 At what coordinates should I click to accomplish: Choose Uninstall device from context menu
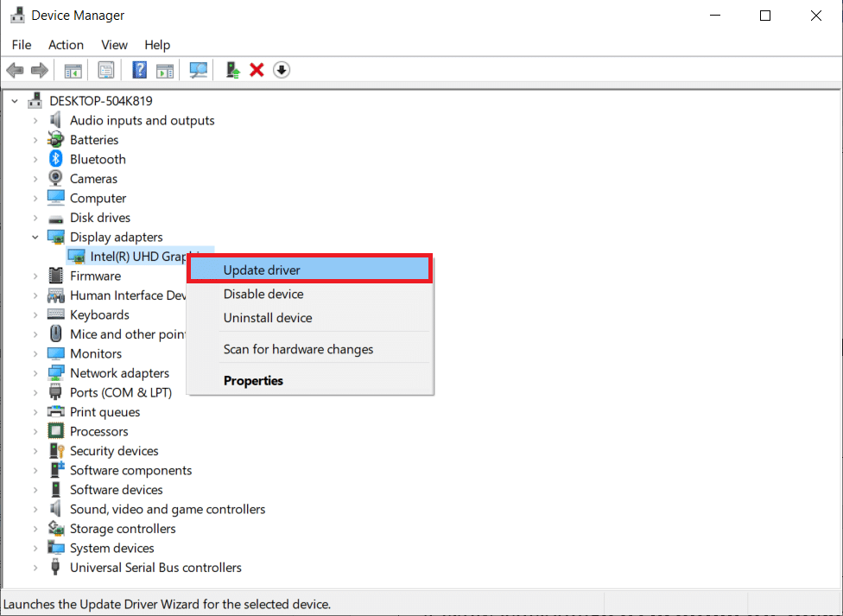click(x=310, y=317)
